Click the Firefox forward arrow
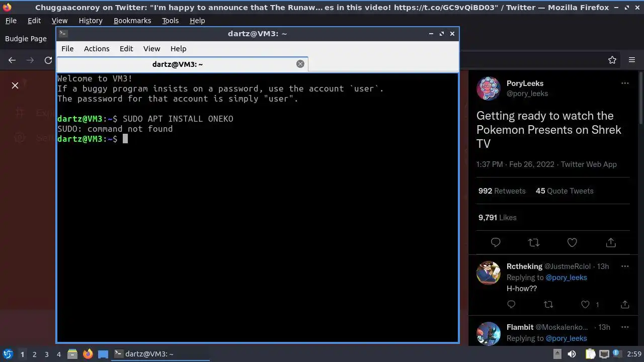 point(30,60)
